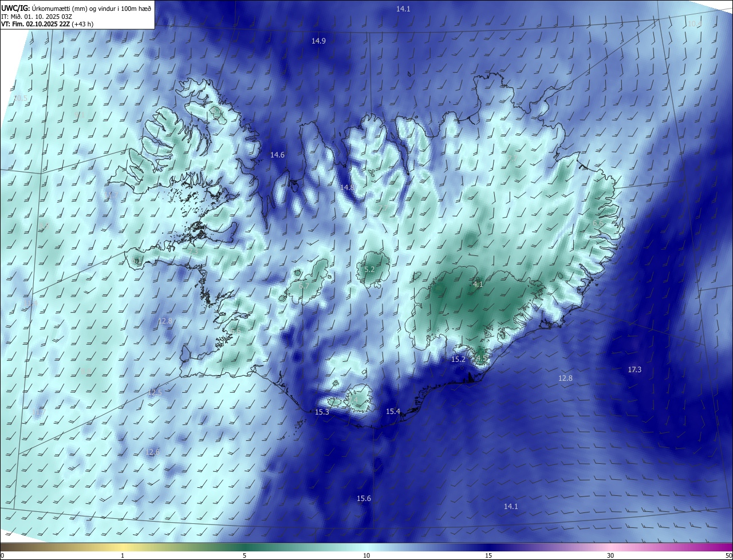This screenshot has height=560, width=733.
Task: Click the 15.2 value label on the map
Action: 459,360
